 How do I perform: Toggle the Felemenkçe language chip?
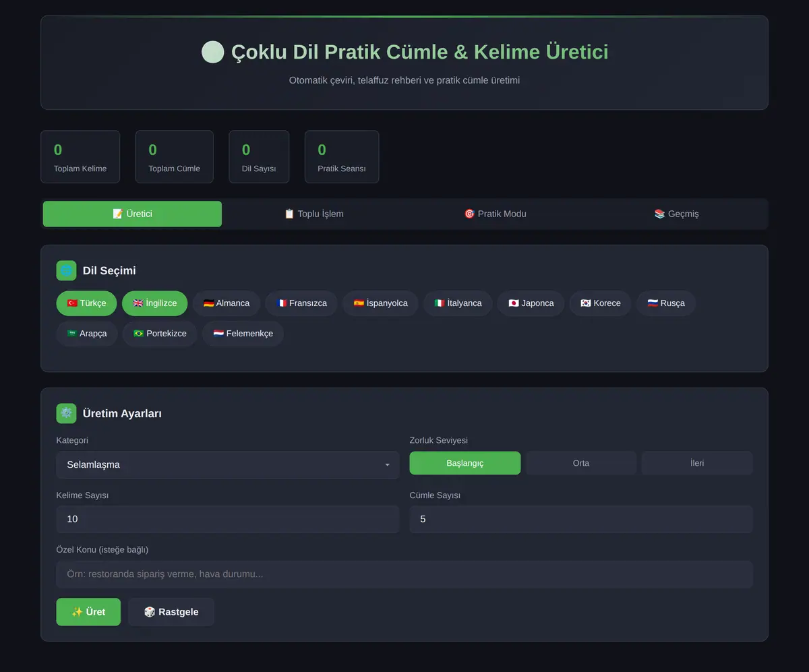pyautogui.click(x=243, y=334)
